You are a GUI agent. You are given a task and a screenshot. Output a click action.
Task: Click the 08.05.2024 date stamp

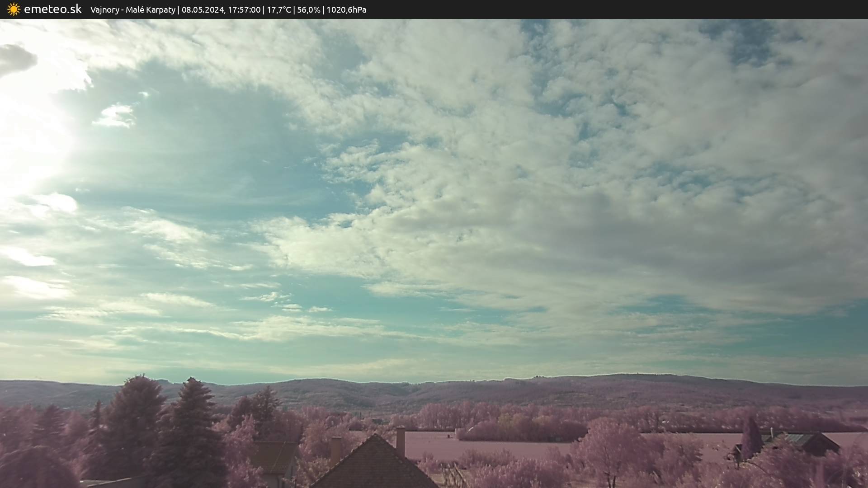(x=203, y=10)
